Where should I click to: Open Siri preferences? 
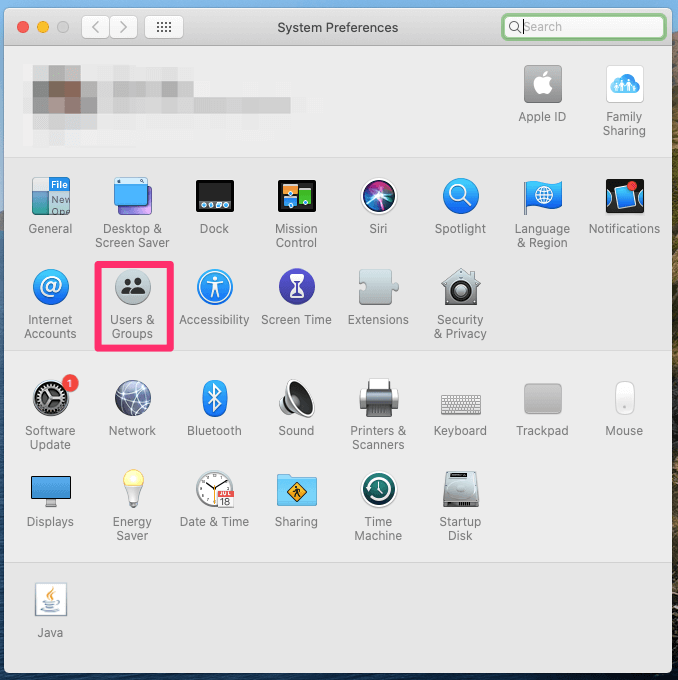(x=378, y=196)
